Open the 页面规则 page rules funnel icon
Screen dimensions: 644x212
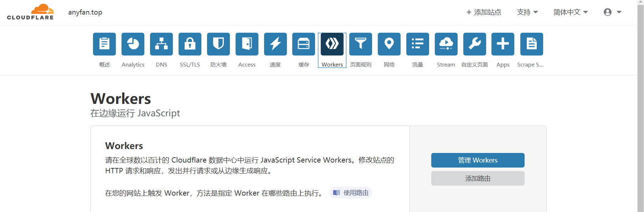coord(361,44)
